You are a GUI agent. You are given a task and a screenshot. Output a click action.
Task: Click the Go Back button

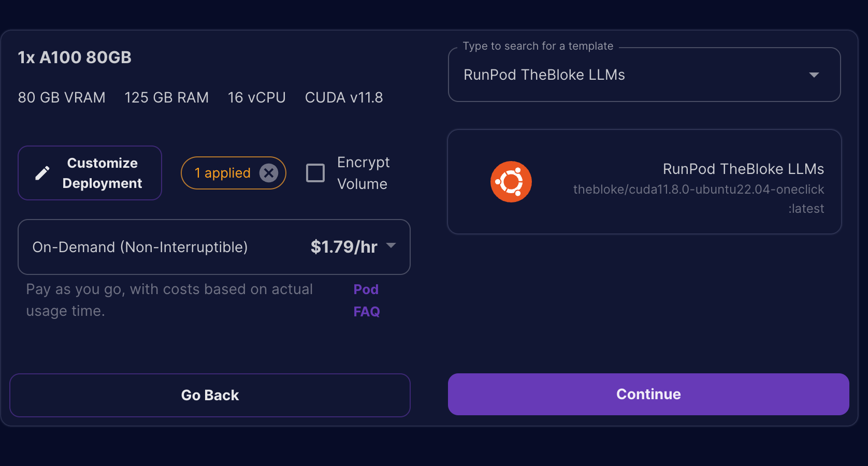click(210, 395)
